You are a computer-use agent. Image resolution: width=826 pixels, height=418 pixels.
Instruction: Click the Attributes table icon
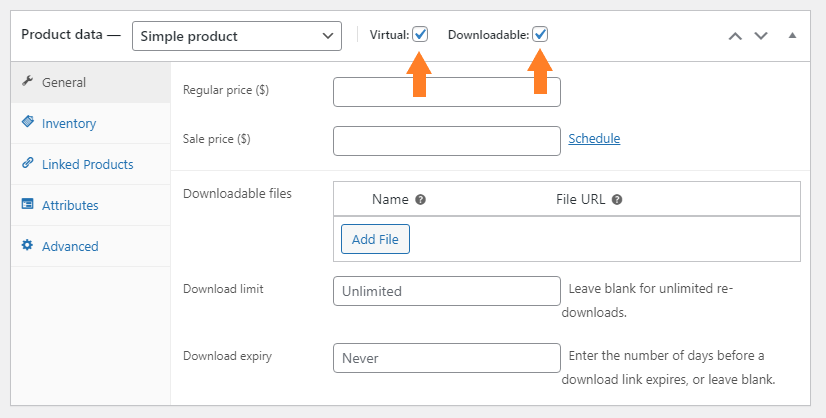pos(27,204)
